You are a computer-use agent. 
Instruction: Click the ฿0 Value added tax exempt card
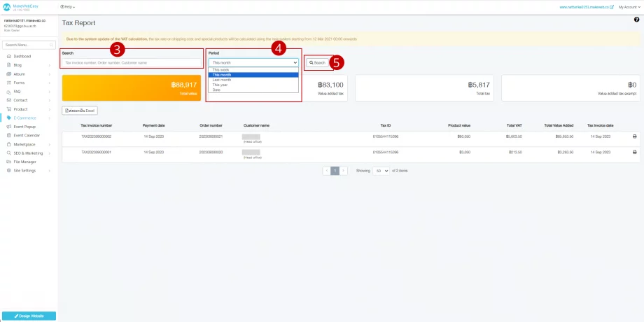(570, 88)
